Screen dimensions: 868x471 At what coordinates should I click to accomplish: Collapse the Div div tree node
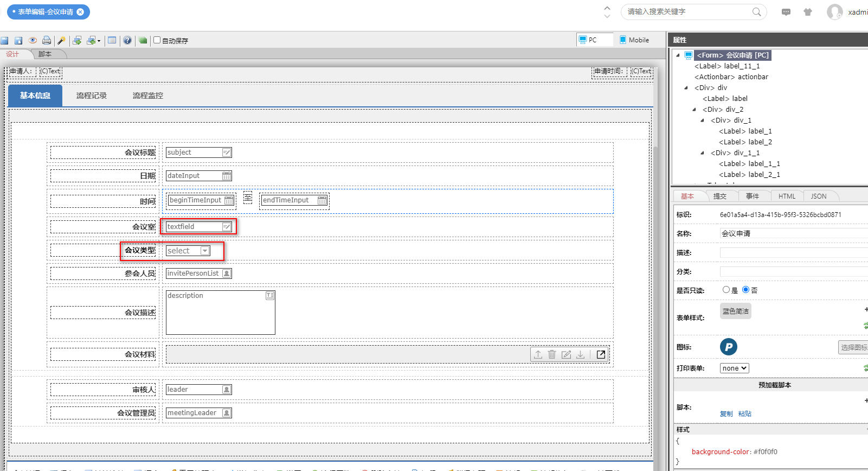tap(686, 88)
